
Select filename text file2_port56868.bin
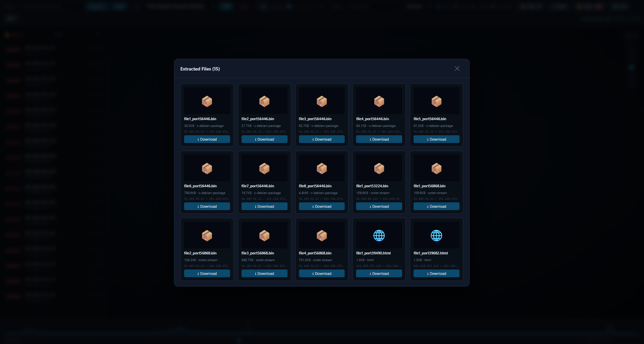tap(201, 253)
